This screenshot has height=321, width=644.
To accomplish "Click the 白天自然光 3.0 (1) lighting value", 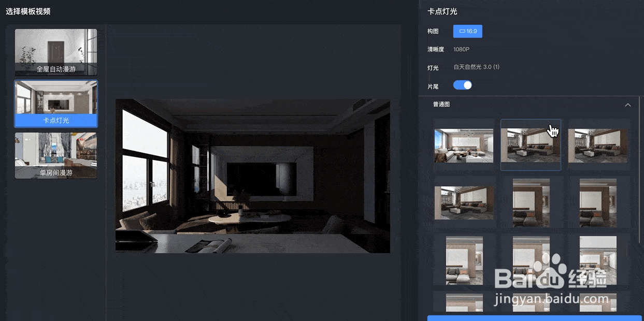I will tap(477, 67).
